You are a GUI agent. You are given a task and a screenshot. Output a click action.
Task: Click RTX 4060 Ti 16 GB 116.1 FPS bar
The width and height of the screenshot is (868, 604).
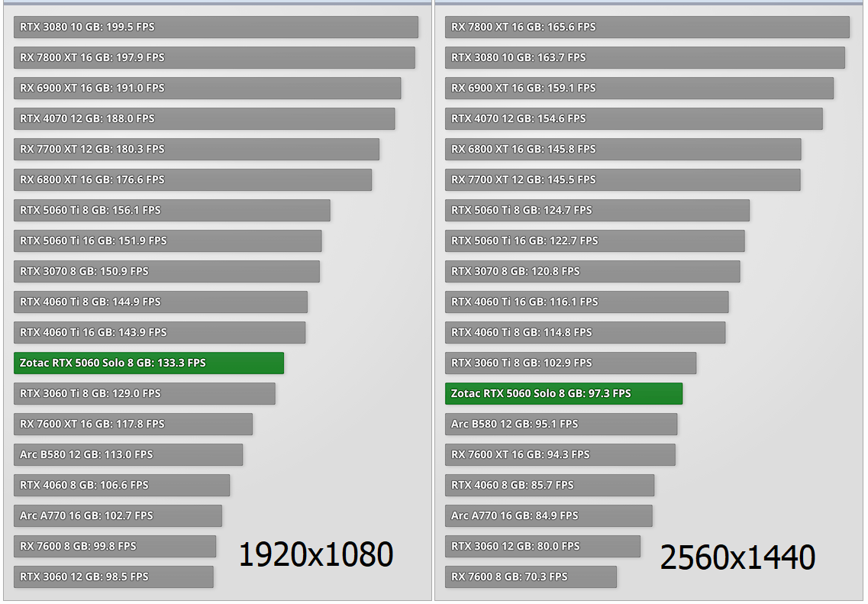pyautogui.click(x=587, y=302)
